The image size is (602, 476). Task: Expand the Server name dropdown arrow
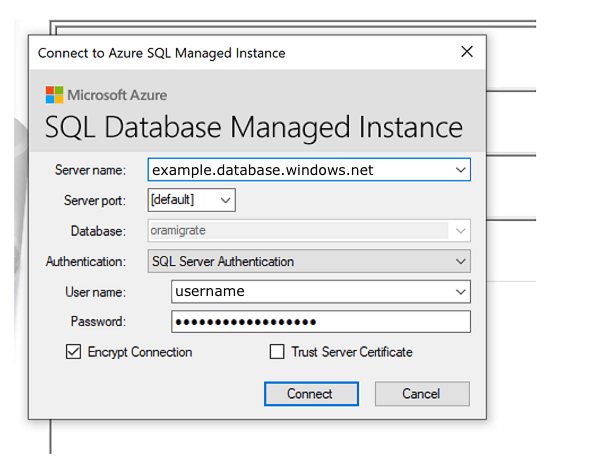click(460, 170)
